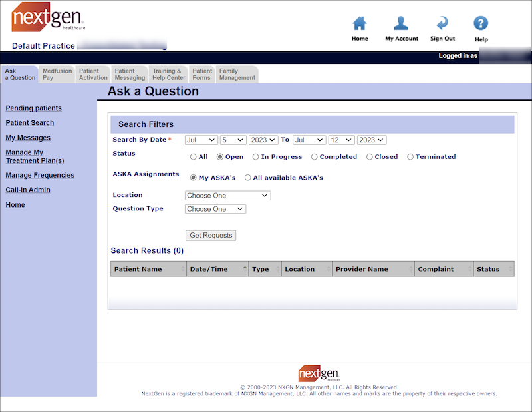
Task: Select the All status radio button
Action: point(193,157)
